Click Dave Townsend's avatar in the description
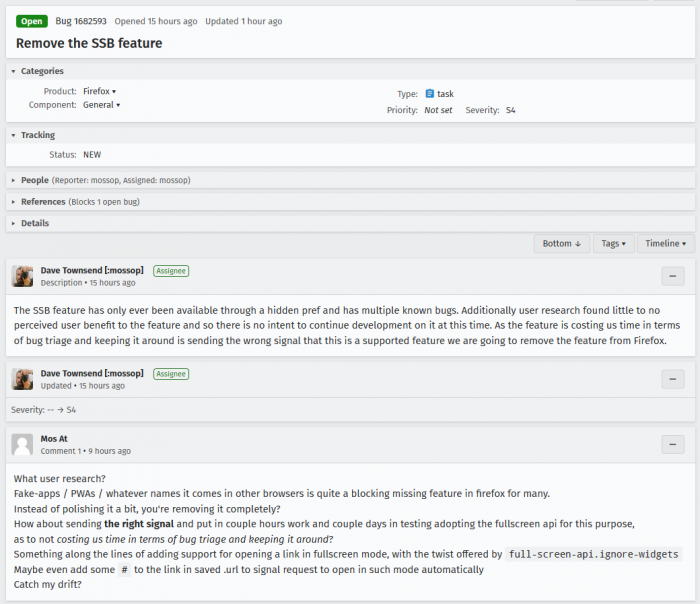This screenshot has height=604, width=700. click(x=22, y=276)
